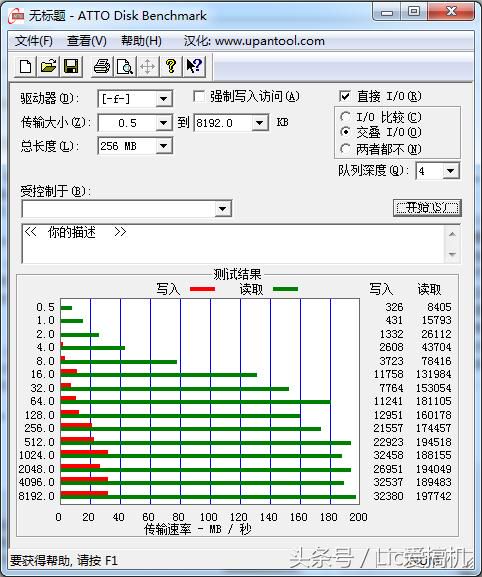Open print preview with magnifier page icon
The width and height of the screenshot is (482, 577).
(125, 67)
